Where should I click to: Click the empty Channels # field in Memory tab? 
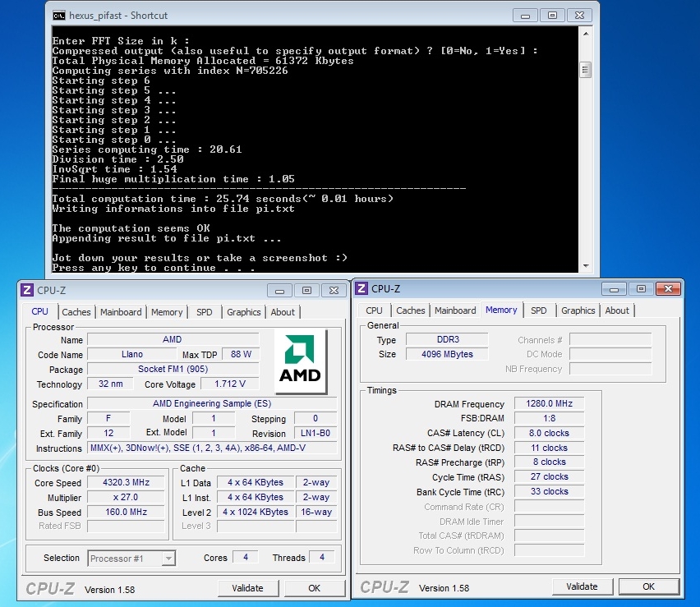[x=610, y=340]
